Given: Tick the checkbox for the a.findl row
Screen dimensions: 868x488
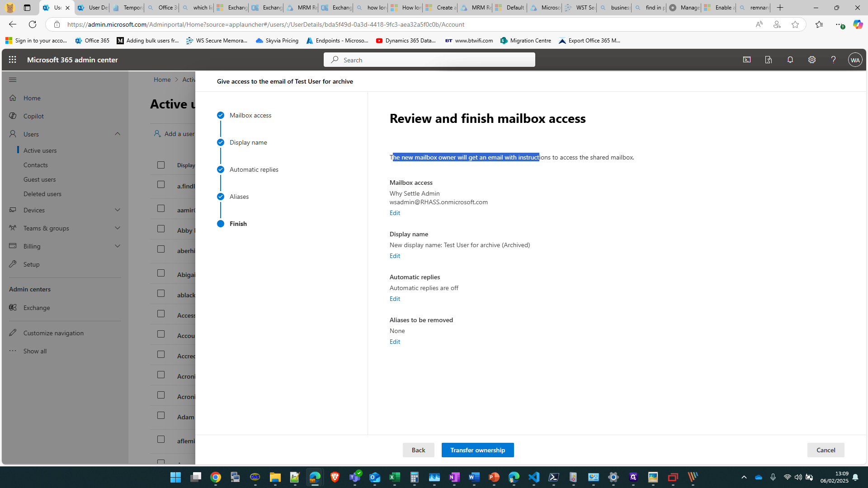Looking at the screenshot, I should point(161,184).
